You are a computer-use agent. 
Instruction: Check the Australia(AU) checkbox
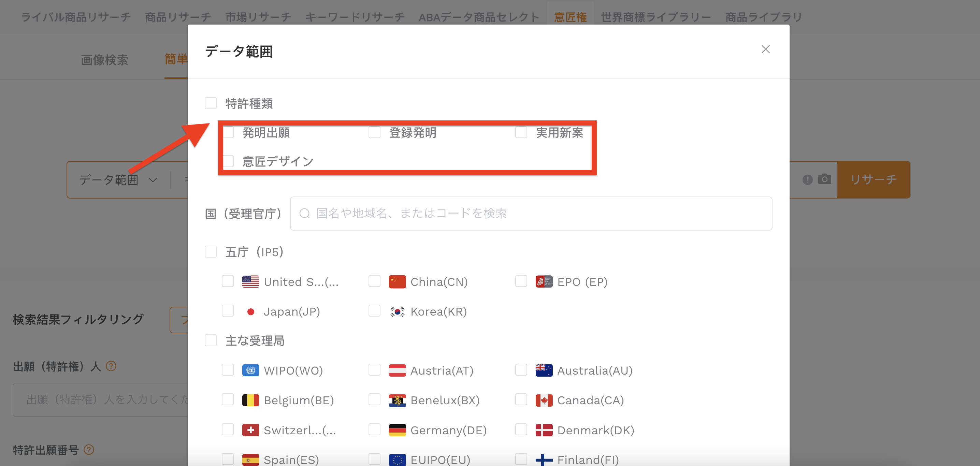click(521, 370)
